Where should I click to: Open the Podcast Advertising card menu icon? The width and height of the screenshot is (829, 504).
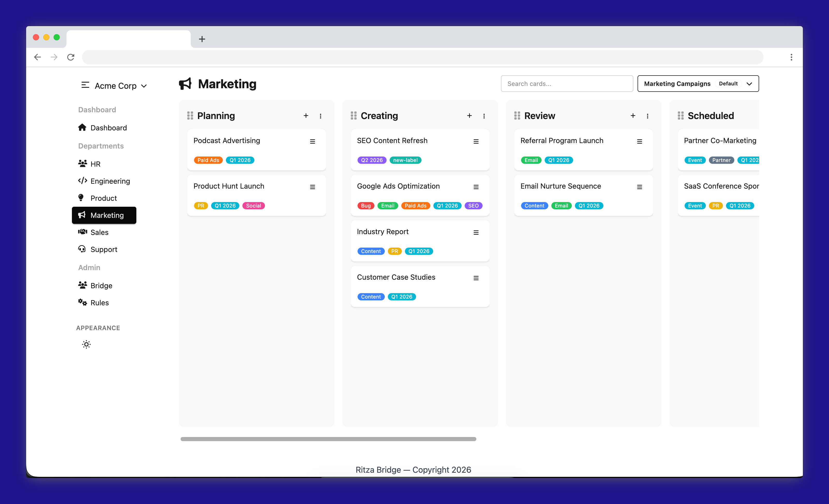[313, 141]
